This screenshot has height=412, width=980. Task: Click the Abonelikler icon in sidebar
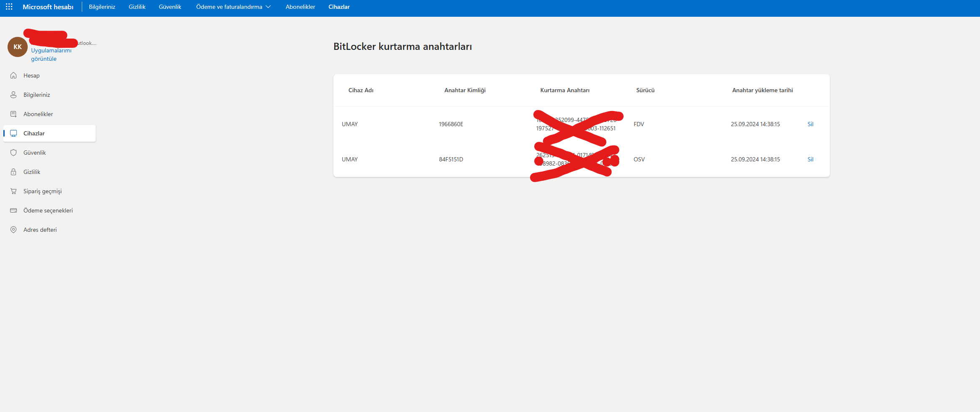click(x=13, y=114)
